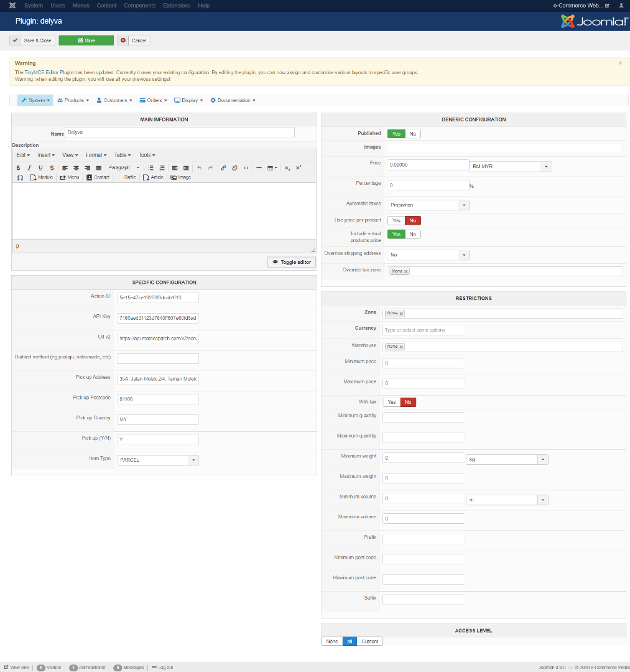630x672 pixels.
Task: Click the Module insert button
Action: pos(42,177)
